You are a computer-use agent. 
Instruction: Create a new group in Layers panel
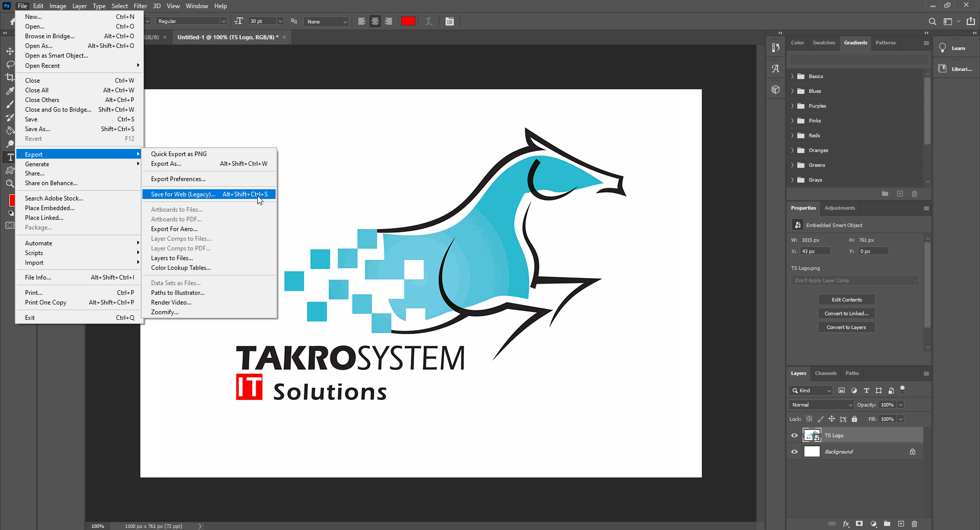[887, 524]
